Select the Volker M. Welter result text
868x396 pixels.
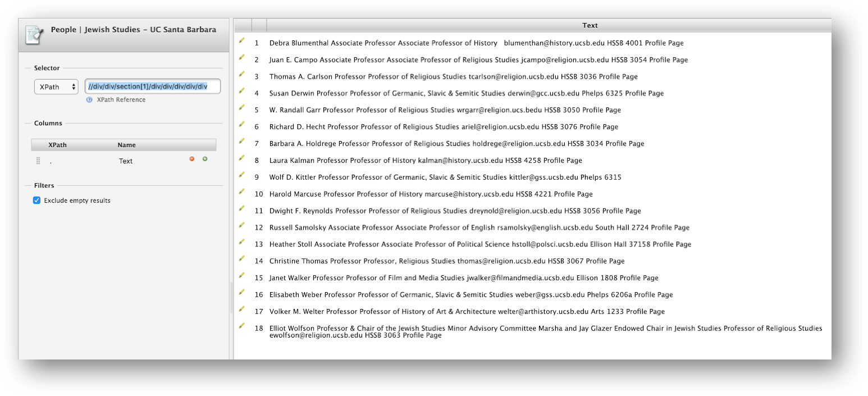point(467,312)
